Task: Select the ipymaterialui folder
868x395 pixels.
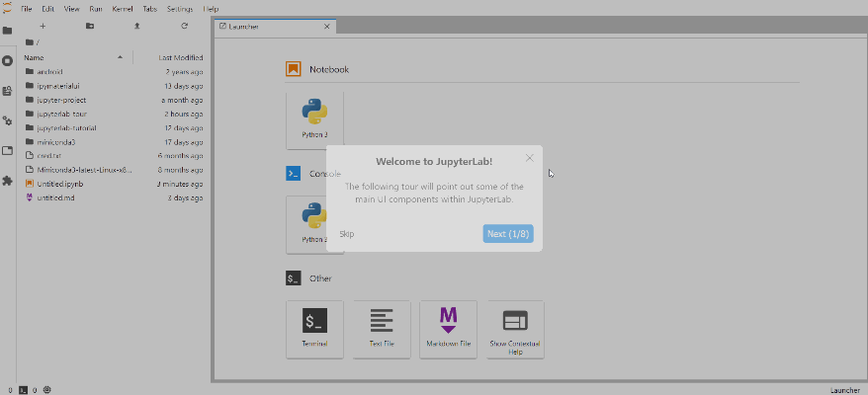Action: click(x=113, y=86)
